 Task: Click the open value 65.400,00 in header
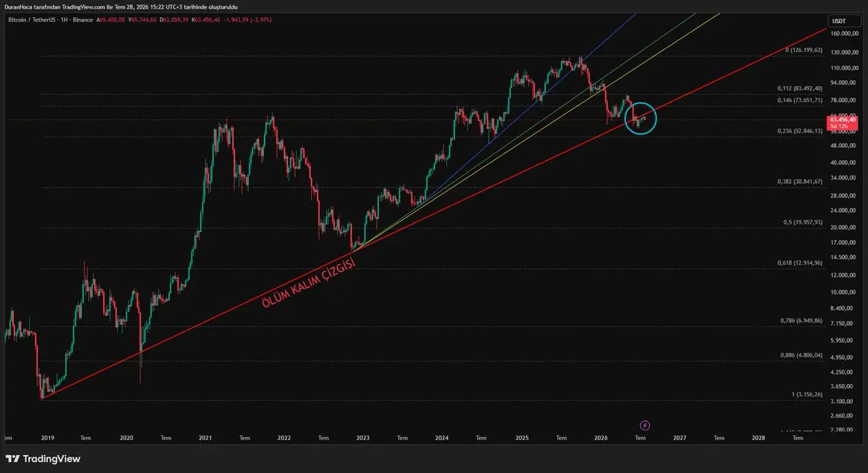pos(112,20)
